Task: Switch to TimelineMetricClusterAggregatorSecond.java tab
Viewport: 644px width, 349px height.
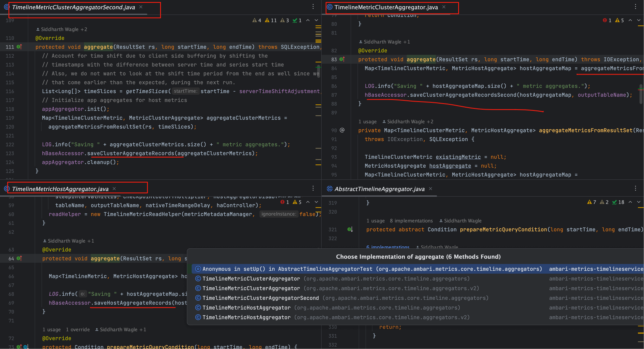Action: coord(73,7)
